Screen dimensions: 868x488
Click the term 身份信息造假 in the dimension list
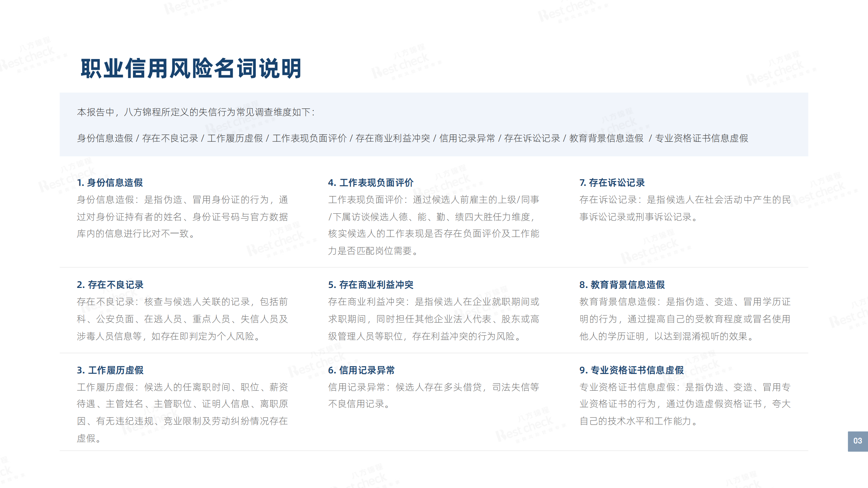[x=105, y=138]
